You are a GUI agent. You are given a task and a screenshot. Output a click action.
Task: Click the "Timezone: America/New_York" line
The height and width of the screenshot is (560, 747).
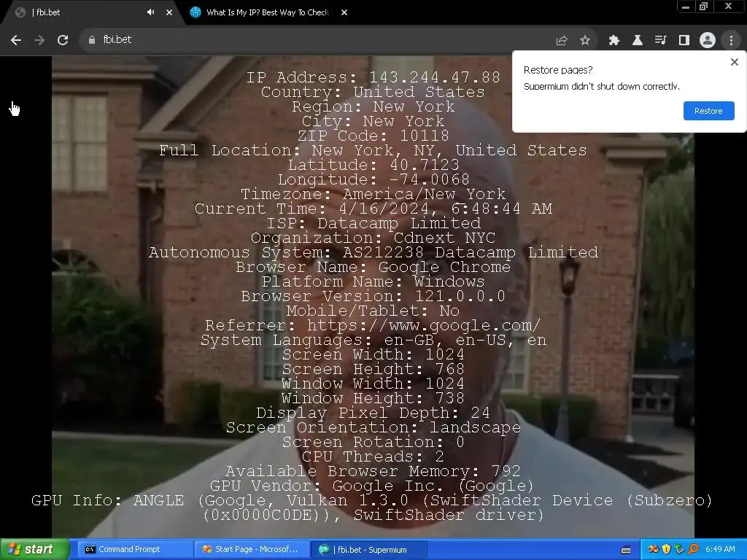[x=373, y=194]
